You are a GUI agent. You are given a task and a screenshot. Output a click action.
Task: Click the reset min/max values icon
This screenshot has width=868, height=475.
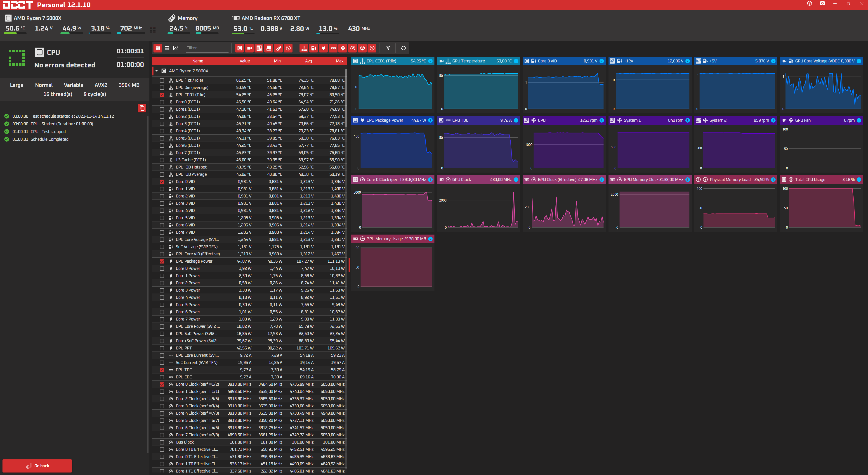(403, 48)
